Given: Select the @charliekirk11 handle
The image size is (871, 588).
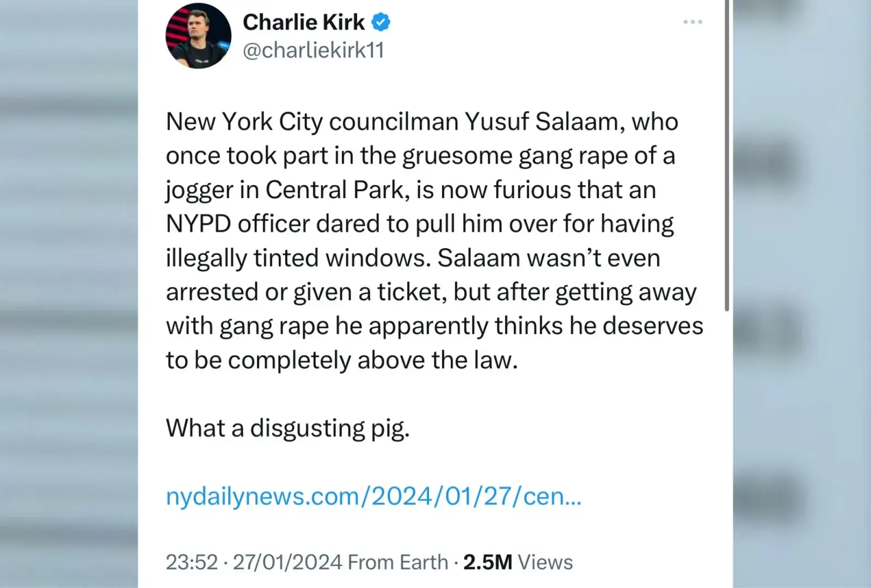Looking at the screenshot, I should tap(314, 50).
